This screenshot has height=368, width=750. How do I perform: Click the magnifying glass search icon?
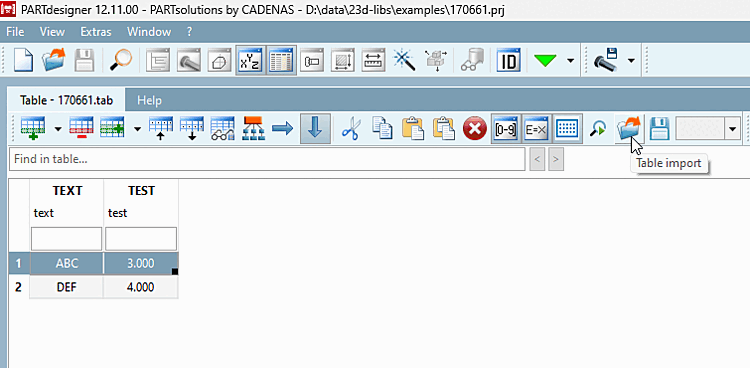pos(121,60)
